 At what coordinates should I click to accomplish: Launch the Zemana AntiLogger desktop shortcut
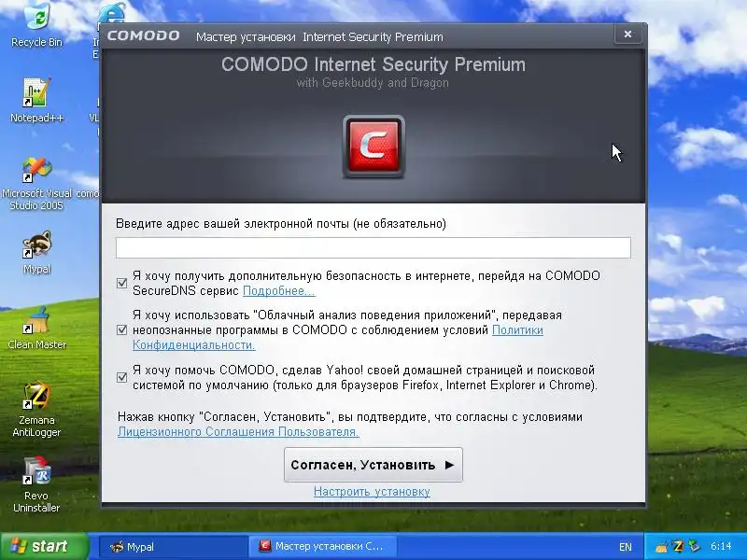click(x=36, y=410)
